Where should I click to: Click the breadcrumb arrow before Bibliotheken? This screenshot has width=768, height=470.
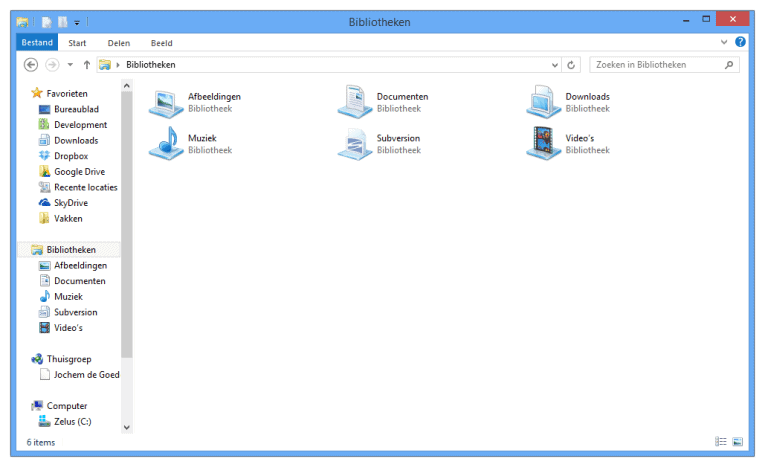118,65
